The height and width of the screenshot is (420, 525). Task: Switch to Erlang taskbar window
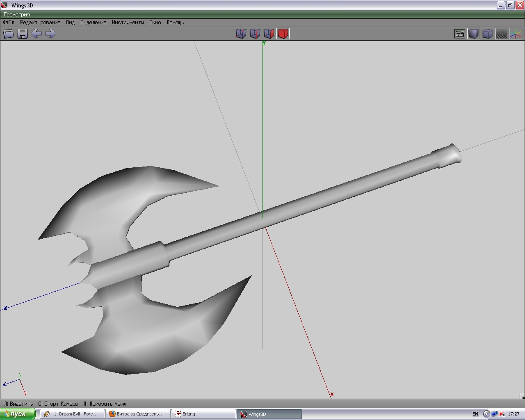[203, 414]
